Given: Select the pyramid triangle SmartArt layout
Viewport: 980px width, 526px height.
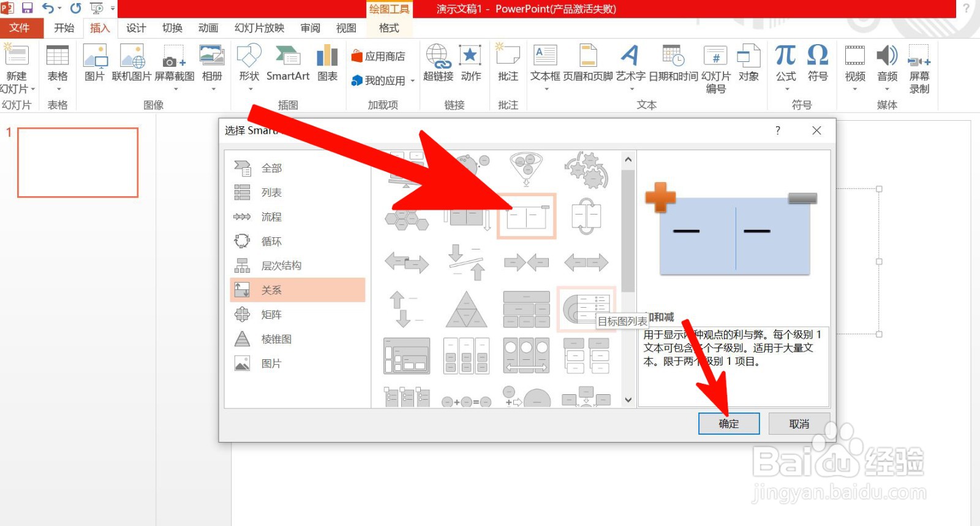Looking at the screenshot, I should [467, 309].
